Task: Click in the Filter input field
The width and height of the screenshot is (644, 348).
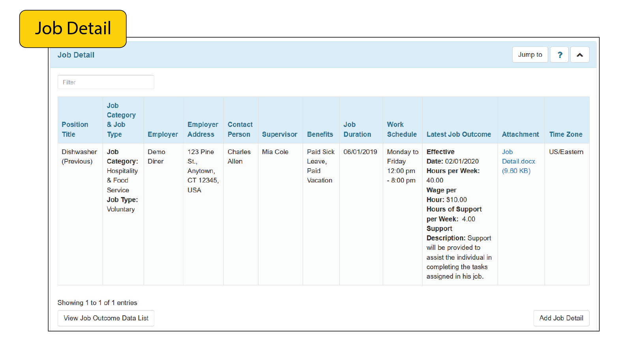Action: coord(106,82)
